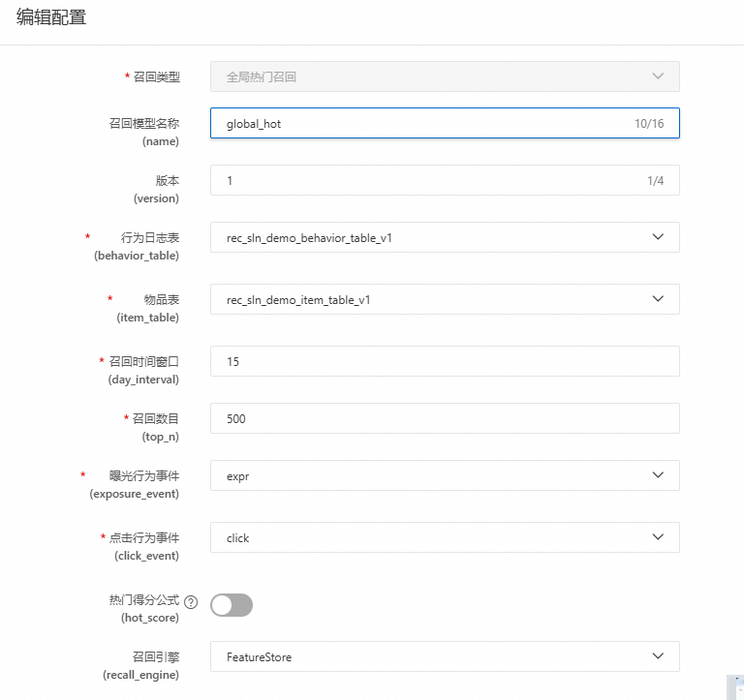The image size is (744, 700).
Task: Open the exposure_event dropdown showing expr
Action: (x=445, y=475)
